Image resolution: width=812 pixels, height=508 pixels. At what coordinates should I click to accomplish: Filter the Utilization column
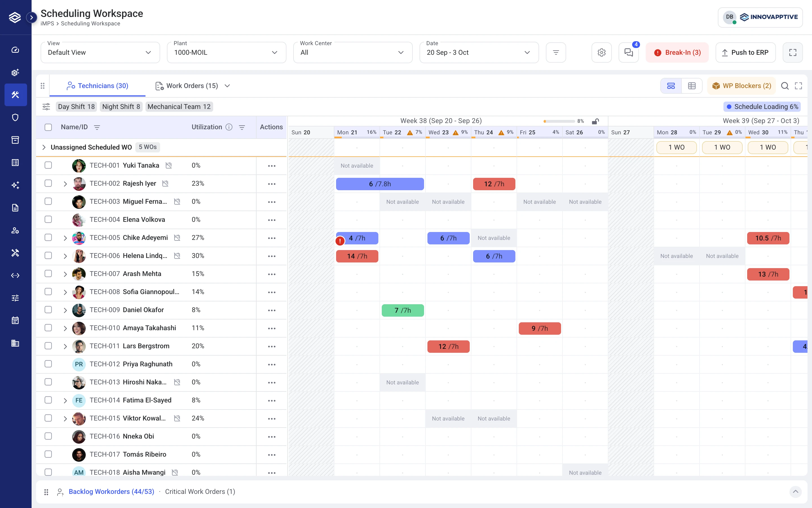tap(242, 127)
